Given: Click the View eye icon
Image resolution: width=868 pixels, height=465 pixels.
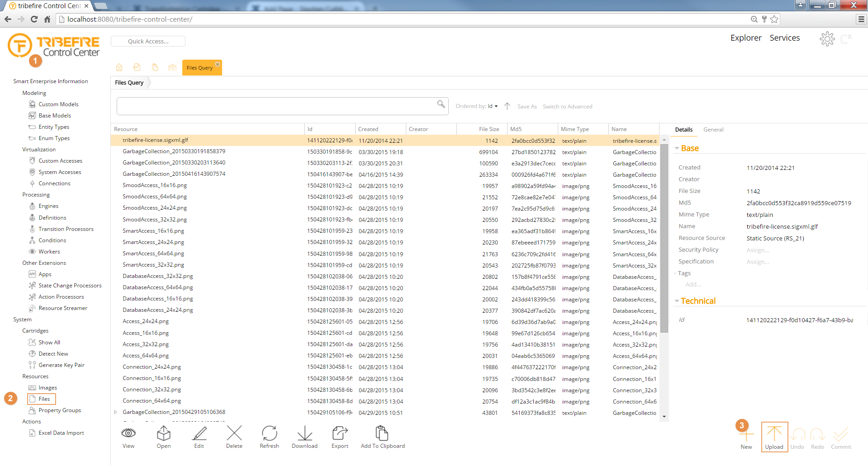Looking at the screenshot, I should (x=128, y=434).
